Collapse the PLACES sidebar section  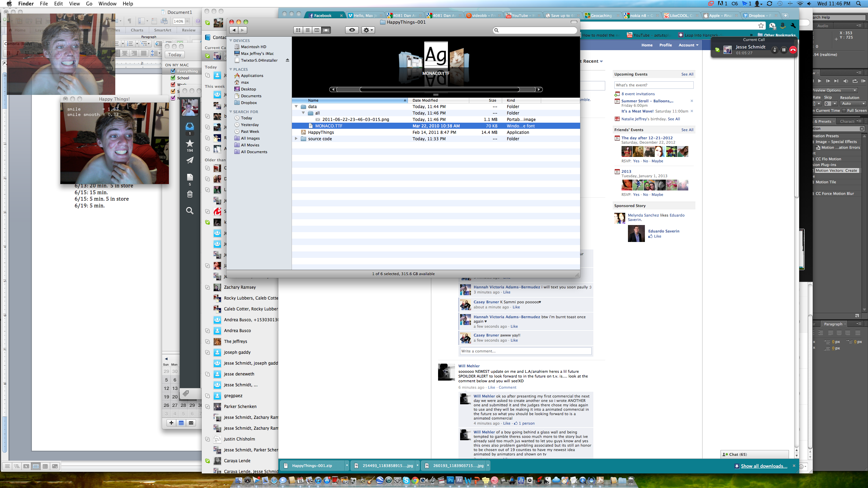click(x=231, y=69)
